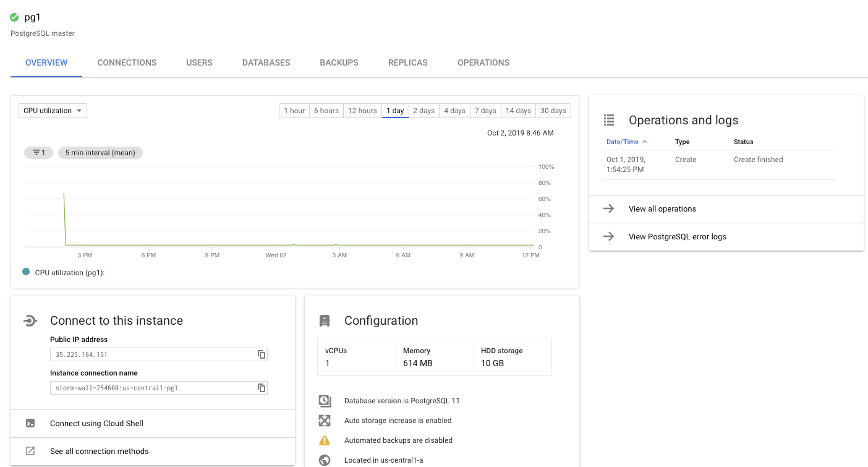The height and width of the screenshot is (467, 868).
Task: Select the 30 days time range
Action: (x=553, y=111)
